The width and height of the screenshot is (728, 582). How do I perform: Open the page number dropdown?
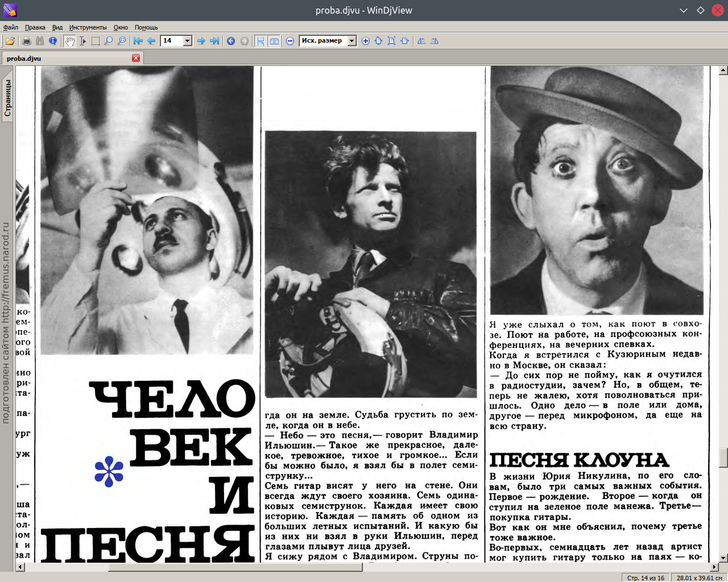coord(188,41)
